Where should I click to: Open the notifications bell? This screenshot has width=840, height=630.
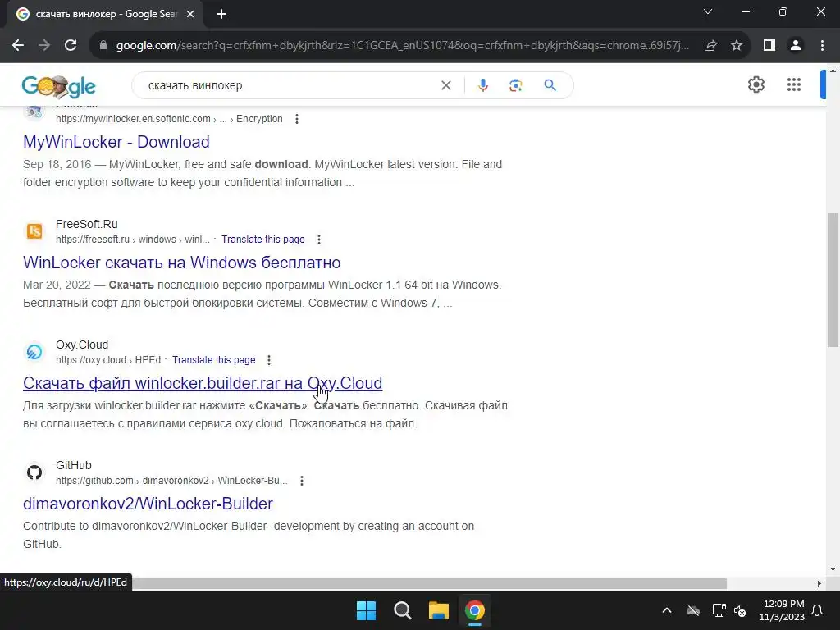click(x=818, y=610)
